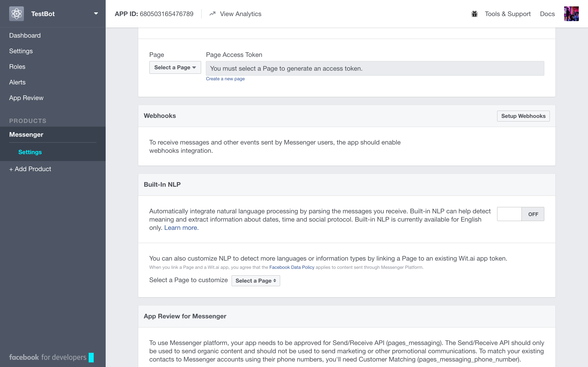The height and width of the screenshot is (367, 588).
Task: Click + Add Product in the sidebar
Action: (x=30, y=169)
